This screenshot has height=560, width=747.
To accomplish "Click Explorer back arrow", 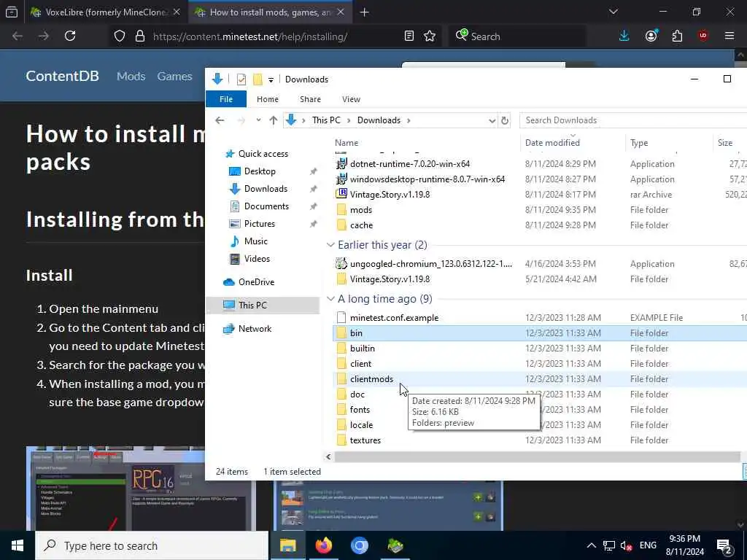I will pos(220,120).
